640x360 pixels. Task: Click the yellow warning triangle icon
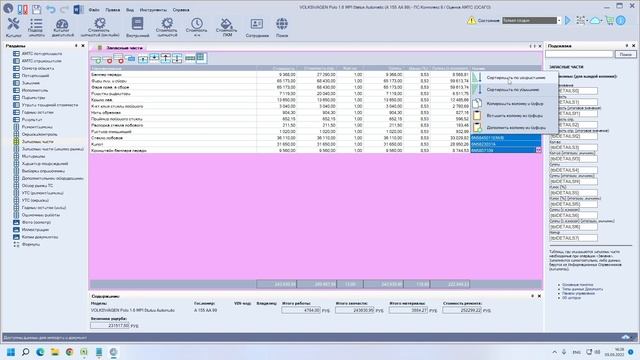[x=472, y=20]
